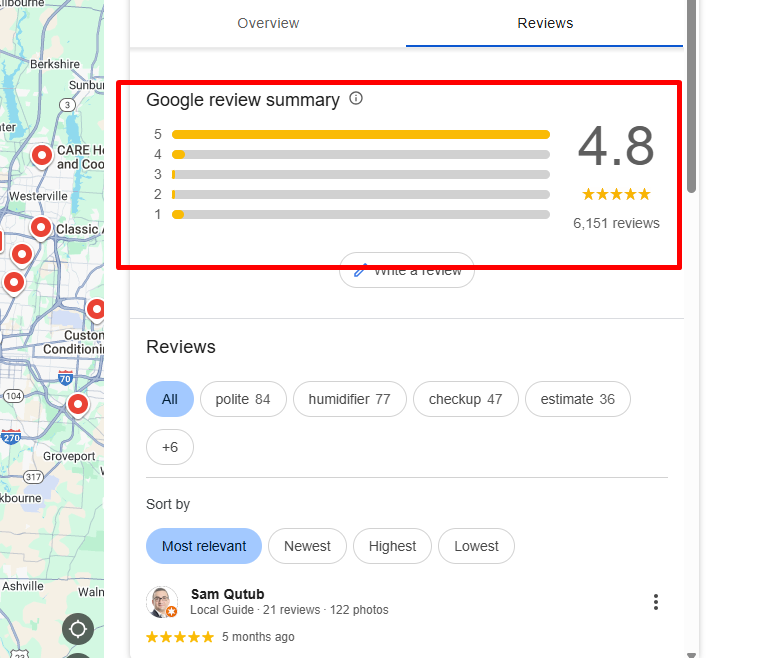Filter reviews by the polite chip
Screen dimensions: 759x658
[243, 399]
